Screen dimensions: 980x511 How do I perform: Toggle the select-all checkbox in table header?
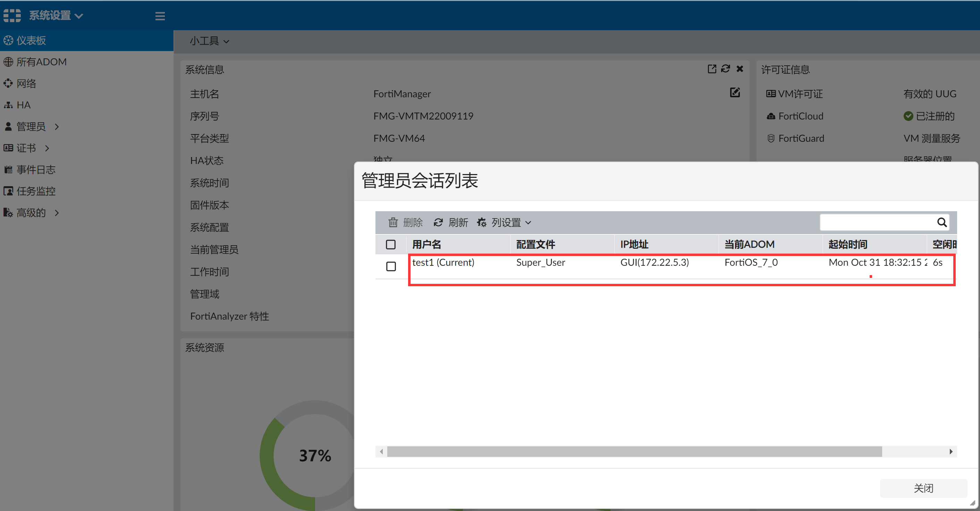tap(391, 245)
